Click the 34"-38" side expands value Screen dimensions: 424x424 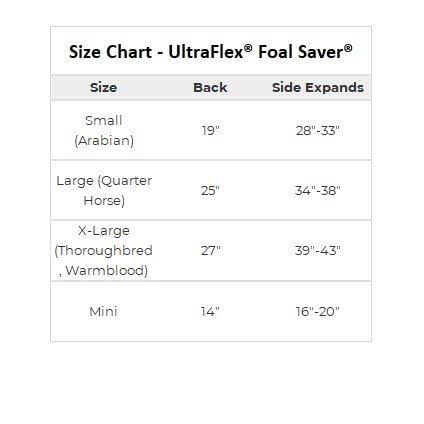318,191
